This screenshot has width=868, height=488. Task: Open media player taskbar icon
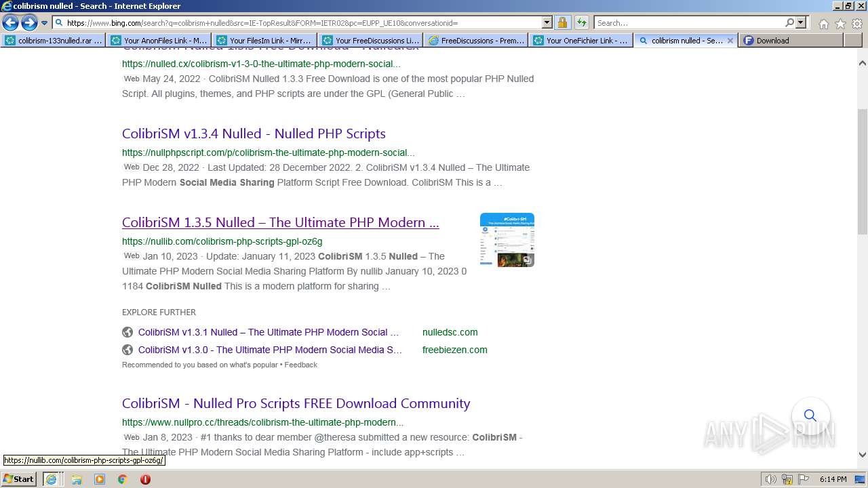click(x=100, y=479)
